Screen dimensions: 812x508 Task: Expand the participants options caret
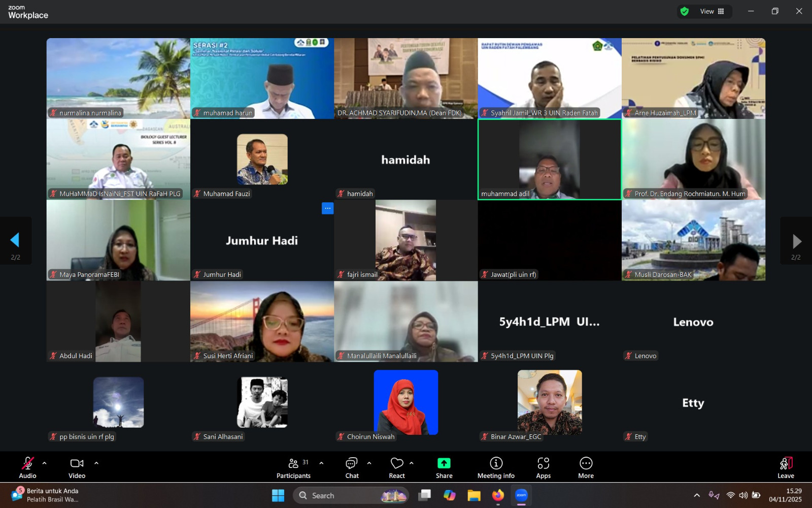tap(321, 463)
